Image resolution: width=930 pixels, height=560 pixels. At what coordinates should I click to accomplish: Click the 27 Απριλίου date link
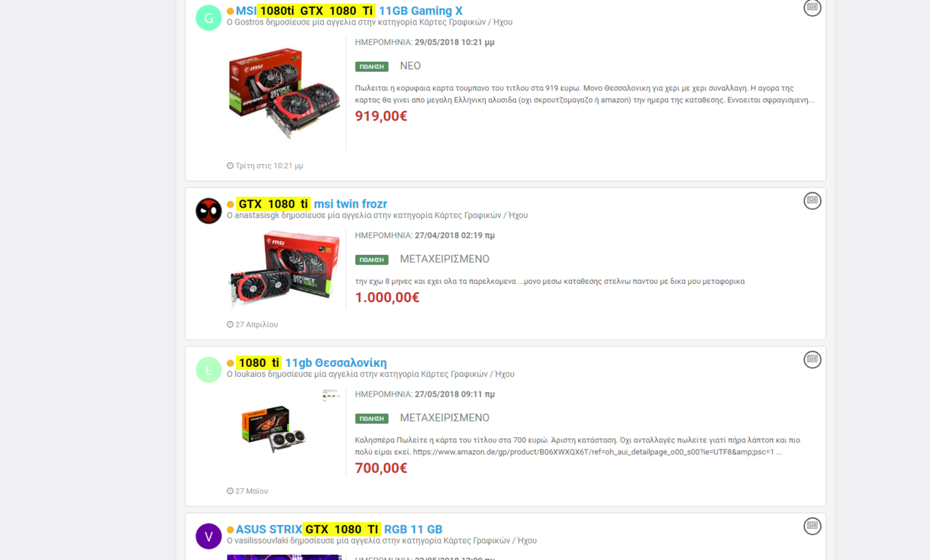[x=252, y=325]
